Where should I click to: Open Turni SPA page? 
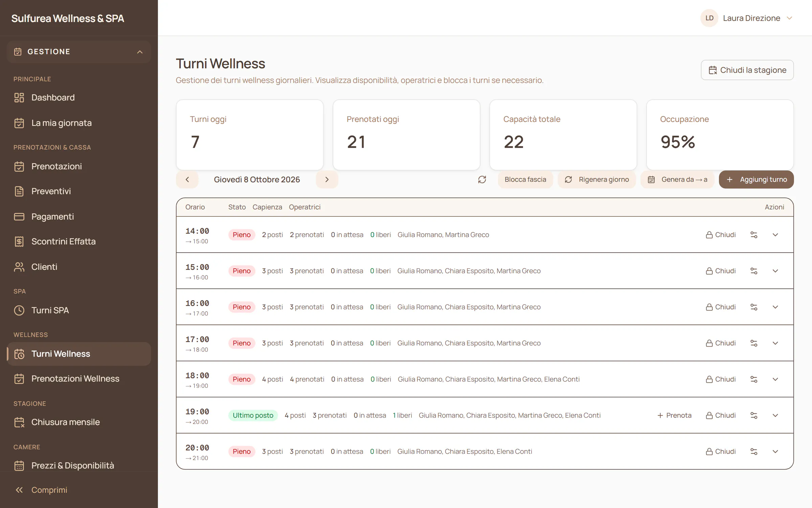point(79,310)
